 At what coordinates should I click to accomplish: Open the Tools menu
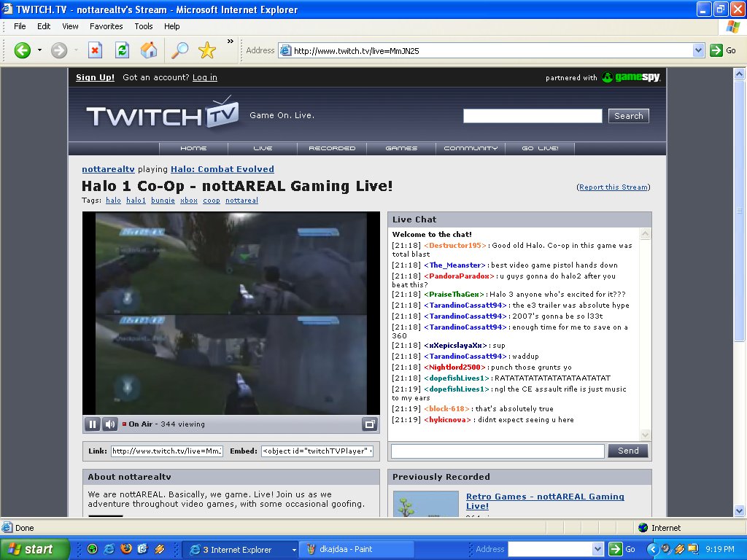pos(143,26)
